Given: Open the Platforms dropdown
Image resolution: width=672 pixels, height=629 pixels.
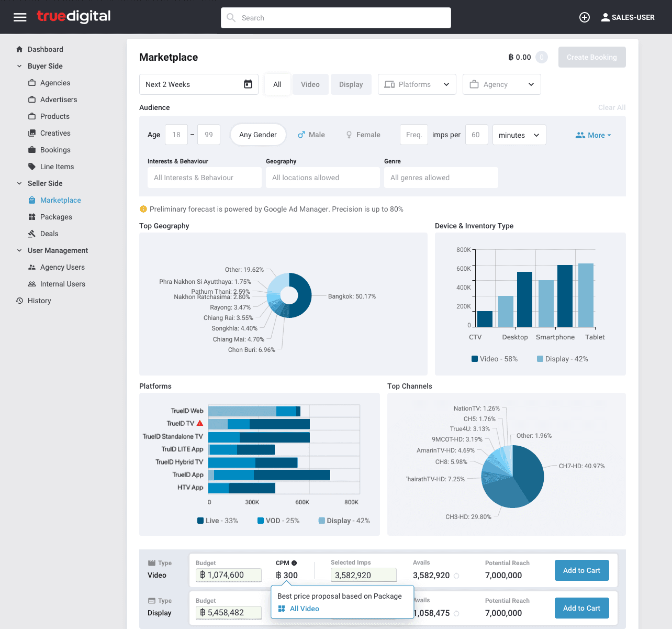Looking at the screenshot, I should click(417, 84).
